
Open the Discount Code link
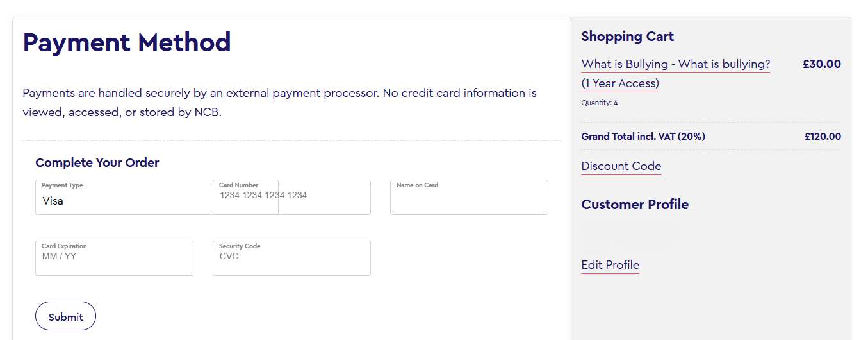621,166
